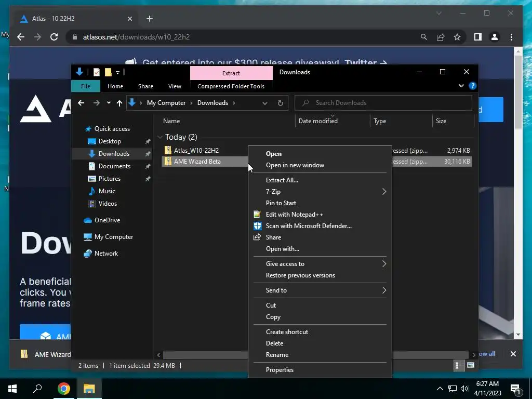
Task: Sort by the Name column header
Action: click(171, 121)
